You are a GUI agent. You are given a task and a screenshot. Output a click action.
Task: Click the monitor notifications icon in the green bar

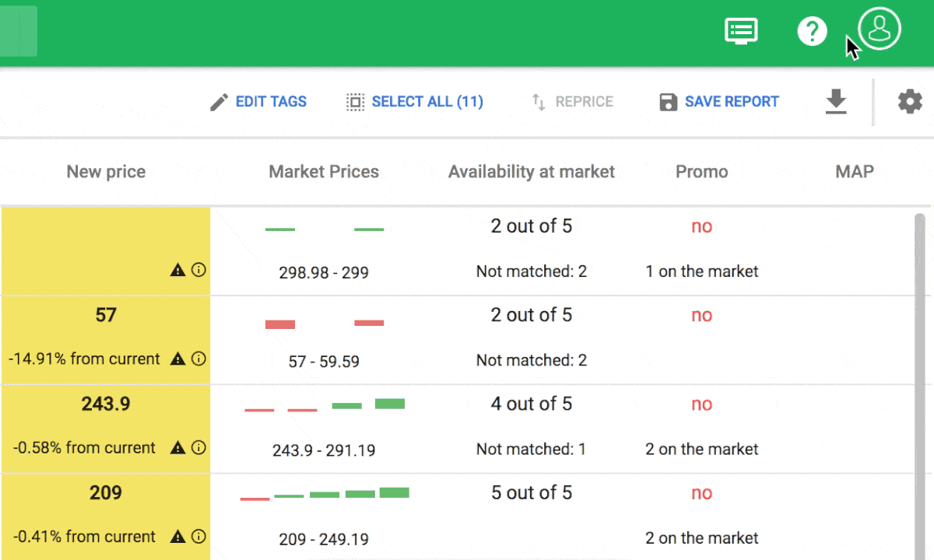[741, 31]
